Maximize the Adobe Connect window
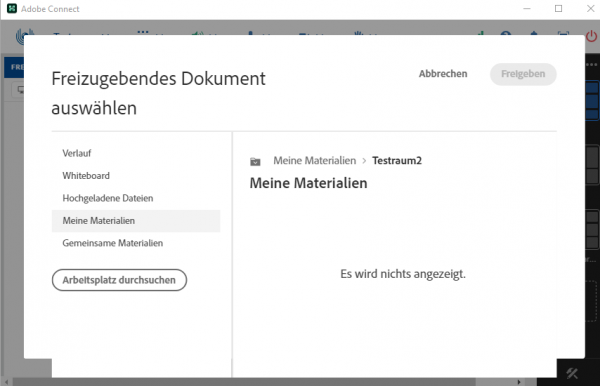The image size is (600, 386). click(558, 8)
